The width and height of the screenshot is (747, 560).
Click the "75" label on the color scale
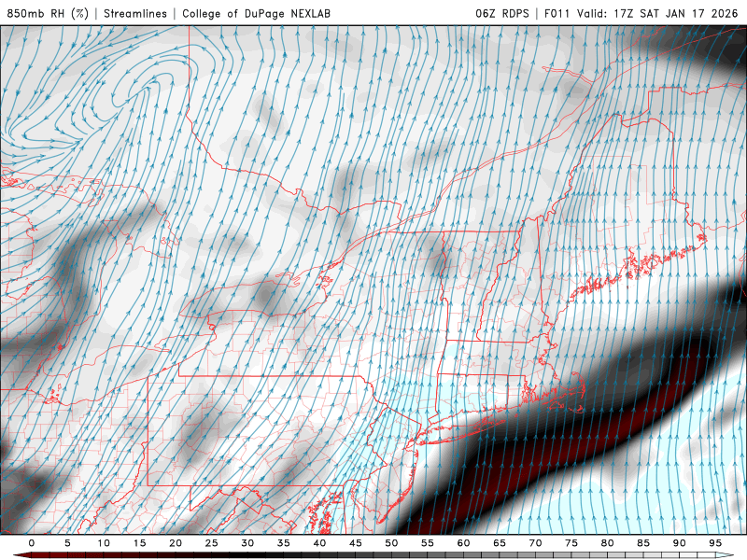[x=571, y=543]
